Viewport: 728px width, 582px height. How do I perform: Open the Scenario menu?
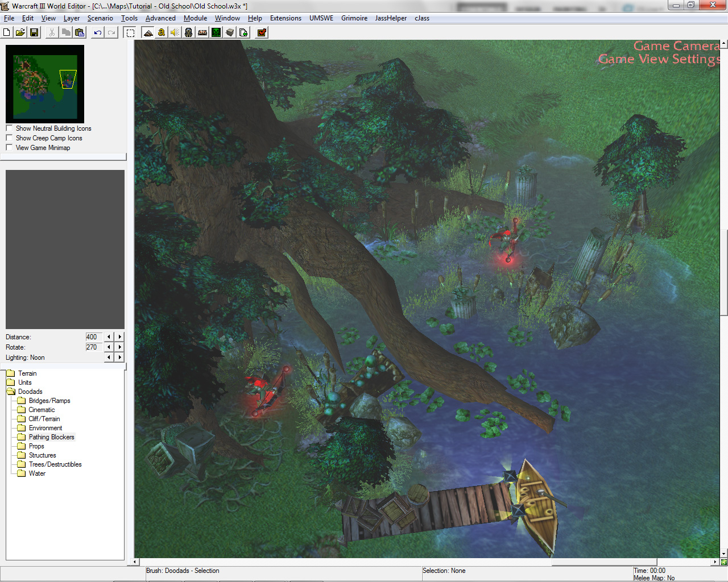click(x=100, y=18)
